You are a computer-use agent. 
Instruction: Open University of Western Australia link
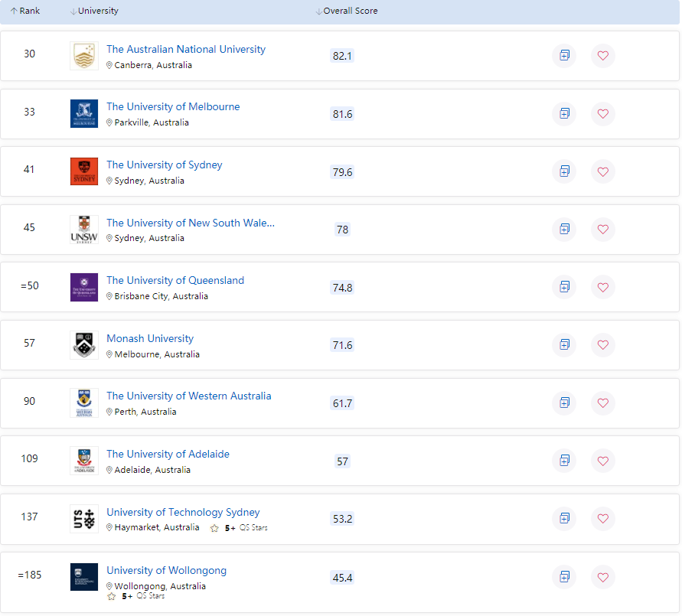point(189,396)
